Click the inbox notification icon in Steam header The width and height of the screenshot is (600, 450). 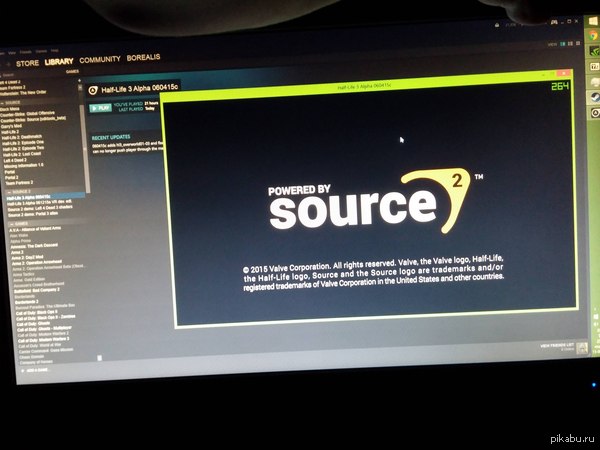(497, 25)
